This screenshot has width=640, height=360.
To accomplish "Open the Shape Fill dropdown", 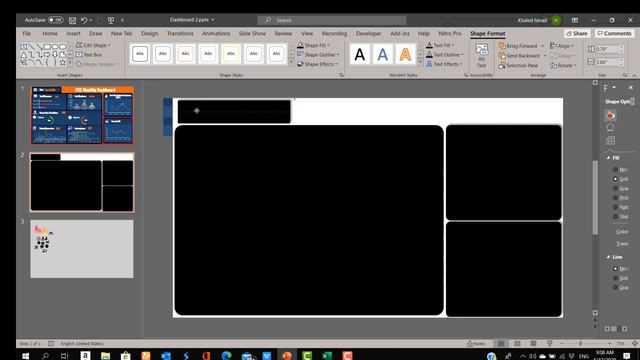I will click(x=313, y=45).
